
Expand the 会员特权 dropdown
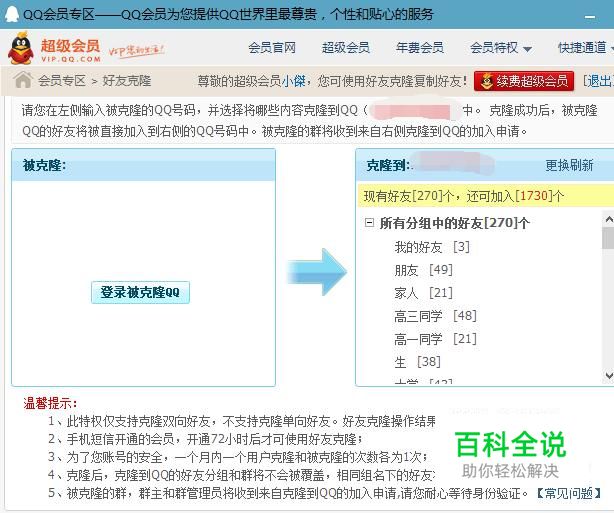pos(500,48)
